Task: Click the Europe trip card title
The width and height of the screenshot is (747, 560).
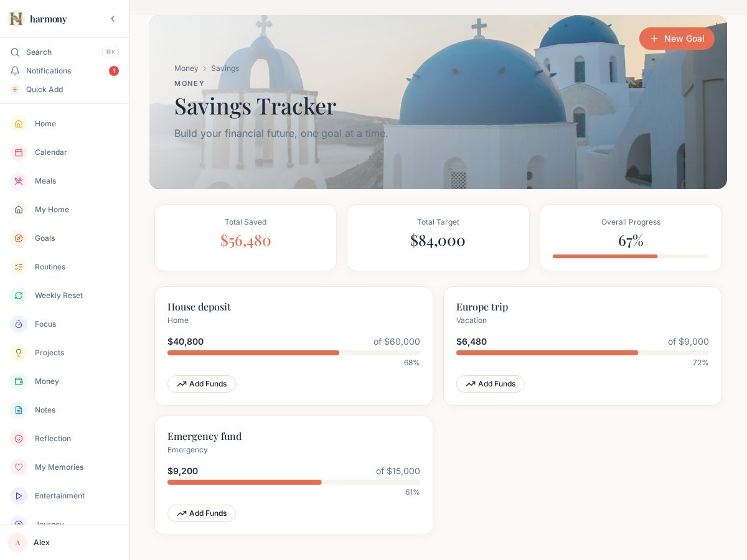Action: pos(482,307)
